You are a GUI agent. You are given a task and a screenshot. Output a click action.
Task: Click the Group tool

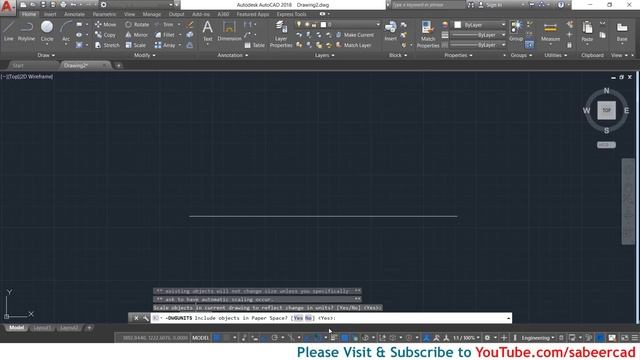click(x=516, y=31)
